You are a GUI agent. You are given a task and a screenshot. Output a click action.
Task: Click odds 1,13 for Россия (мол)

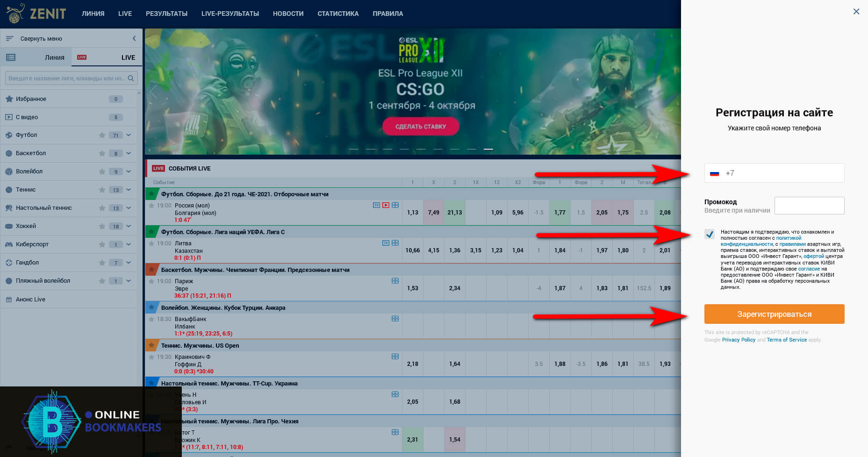coord(412,213)
